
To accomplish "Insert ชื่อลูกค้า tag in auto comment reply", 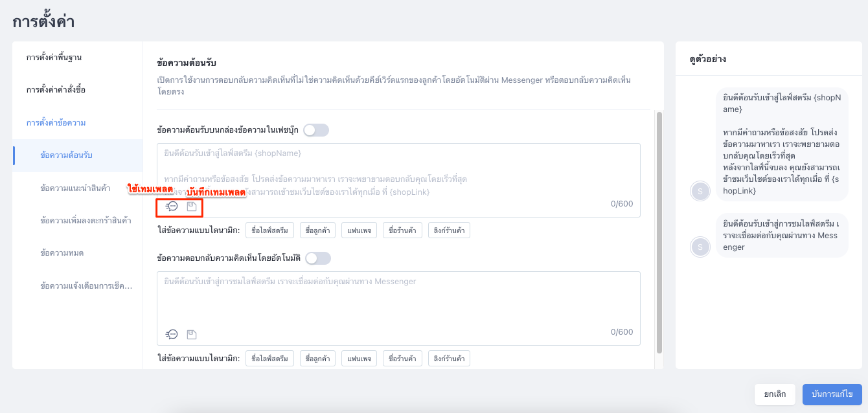I will (x=318, y=359).
